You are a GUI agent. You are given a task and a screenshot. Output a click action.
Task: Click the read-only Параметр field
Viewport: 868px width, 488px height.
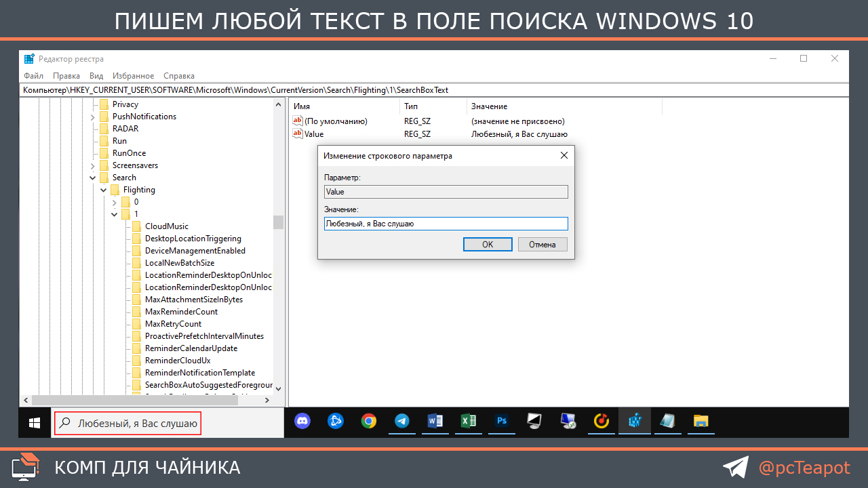point(446,192)
